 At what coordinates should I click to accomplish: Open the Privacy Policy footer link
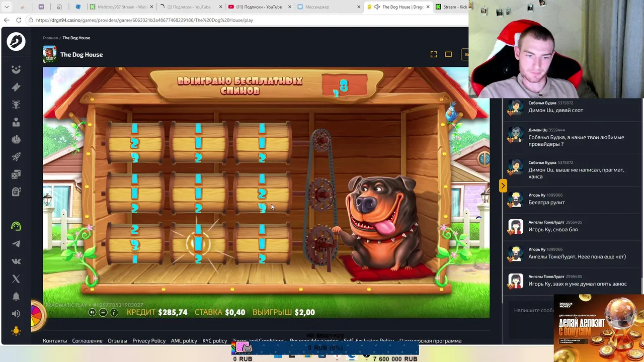click(149, 341)
